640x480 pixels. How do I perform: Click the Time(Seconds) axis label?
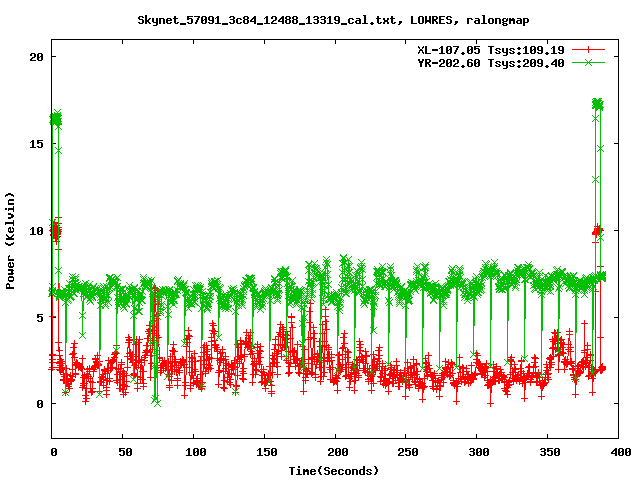click(333, 471)
